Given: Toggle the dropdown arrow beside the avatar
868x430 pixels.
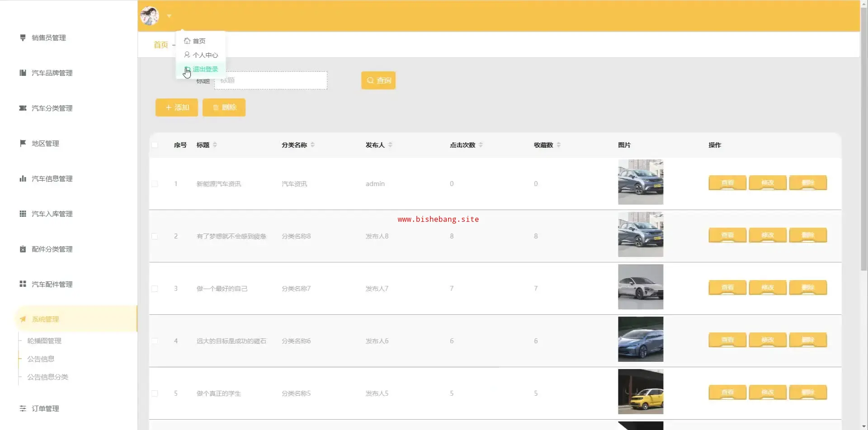Looking at the screenshot, I should pos(169,16).
